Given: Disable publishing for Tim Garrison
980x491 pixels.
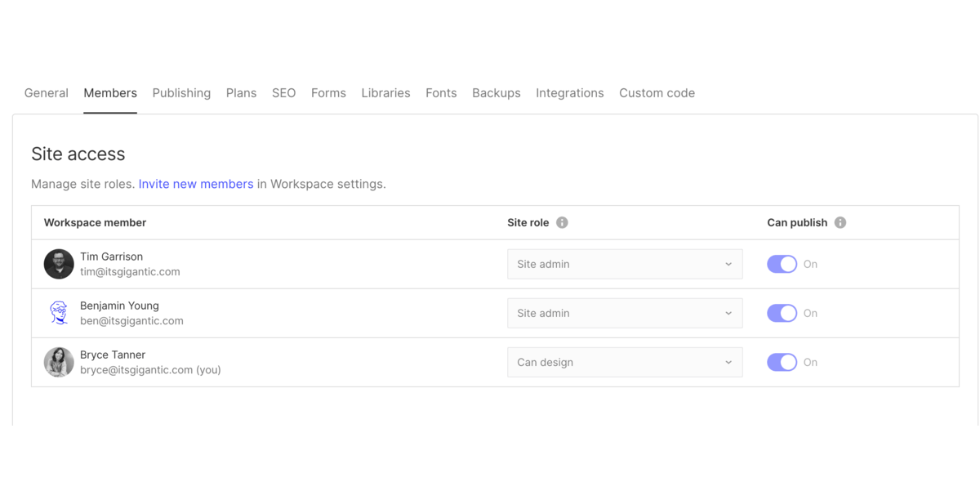Looking at the screenshot, I should tap(782, 264).
